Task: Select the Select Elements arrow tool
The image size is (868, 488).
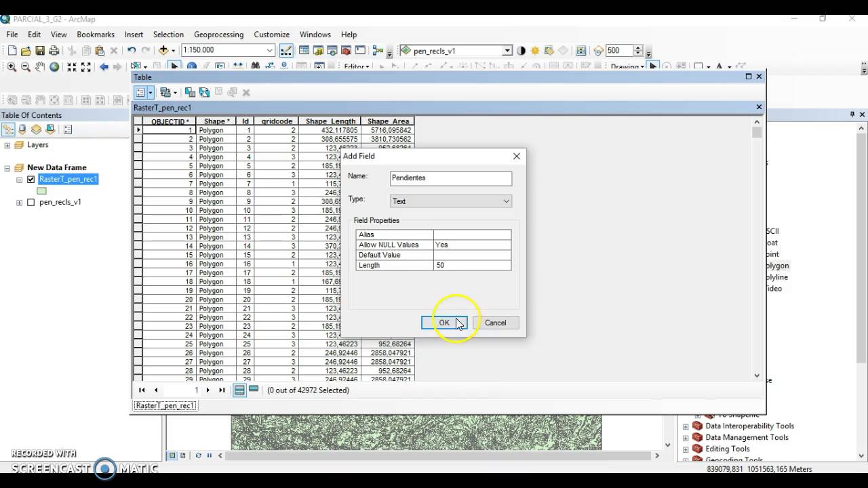Action: coord(174,66)
